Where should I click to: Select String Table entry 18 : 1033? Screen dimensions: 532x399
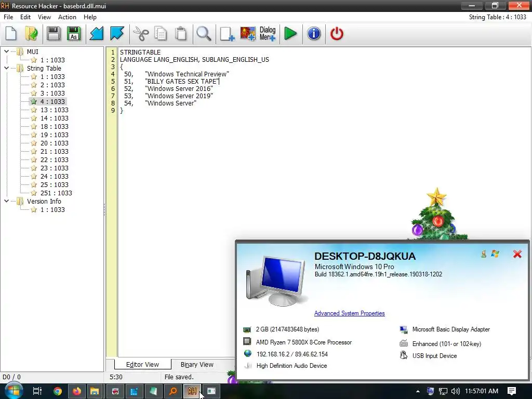point(54,127)
